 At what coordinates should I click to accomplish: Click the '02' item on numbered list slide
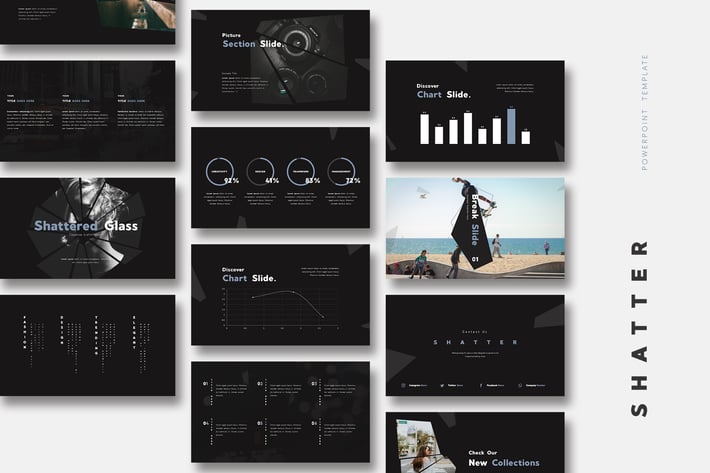pyautogui.click(x=260, y=384)
